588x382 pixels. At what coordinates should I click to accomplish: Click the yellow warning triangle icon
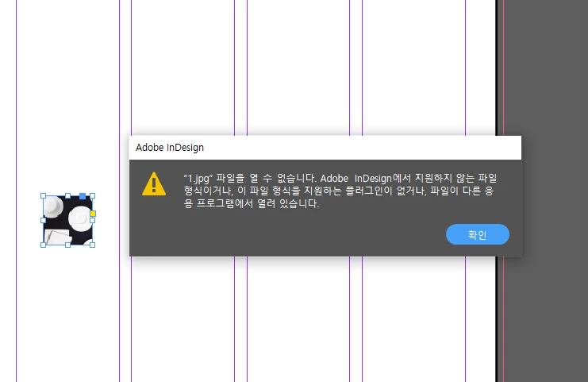tap(154, 184)
